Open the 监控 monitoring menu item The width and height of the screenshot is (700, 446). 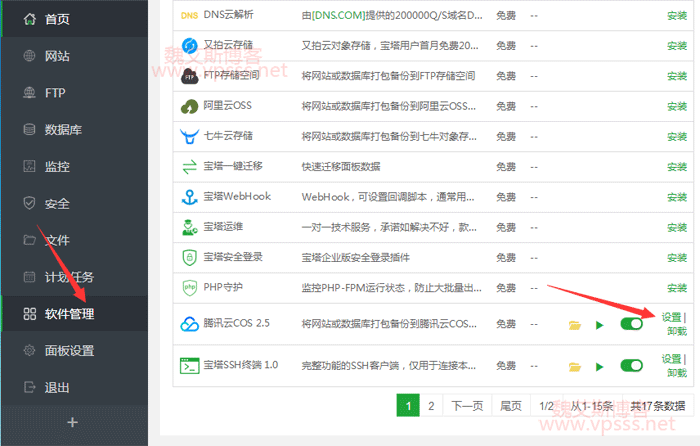(x=57, y=166)
